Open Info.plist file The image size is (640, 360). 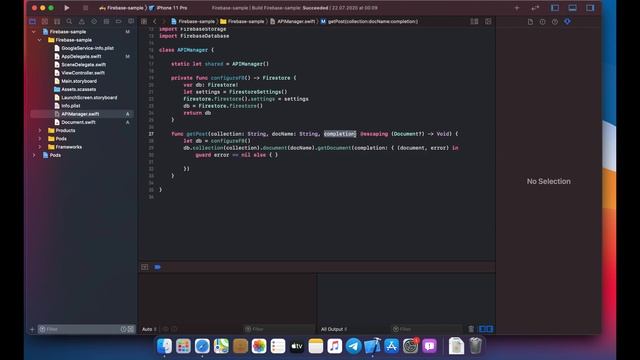(67, 106)
